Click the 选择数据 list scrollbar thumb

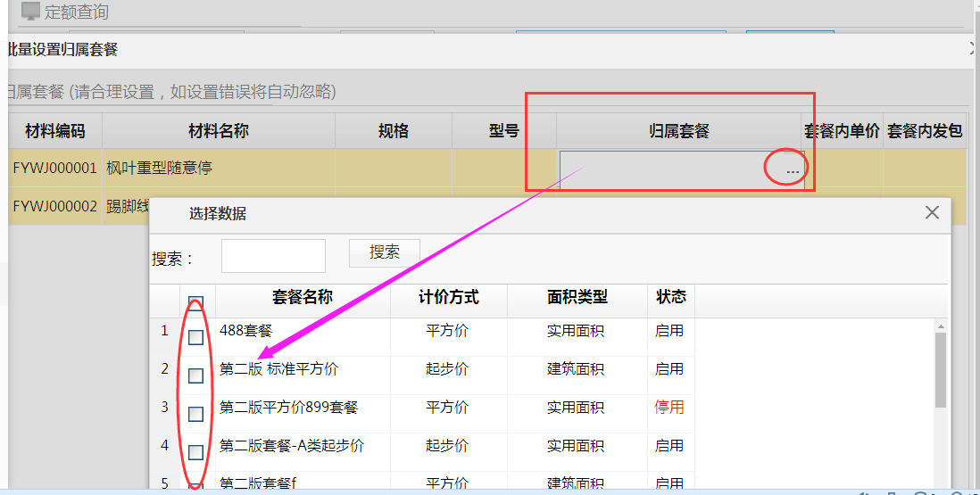click(x=941, y=370)
